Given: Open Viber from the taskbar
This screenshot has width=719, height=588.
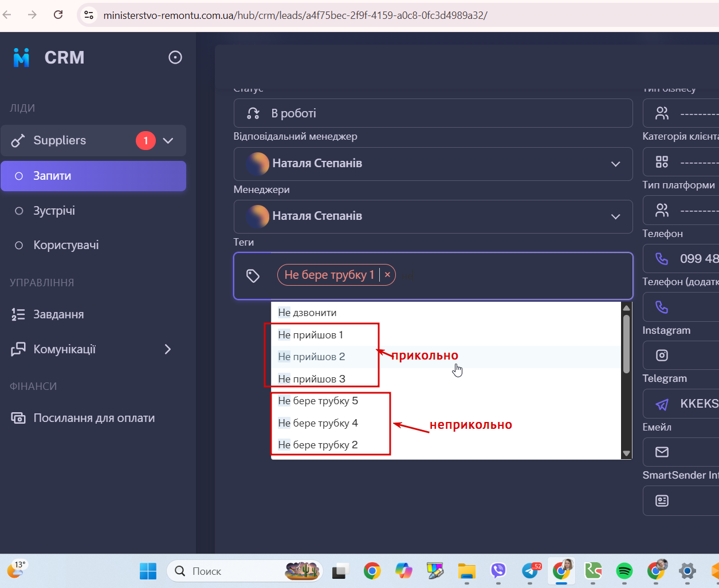Looking at the screenshot, I should (x=498, y=571).
